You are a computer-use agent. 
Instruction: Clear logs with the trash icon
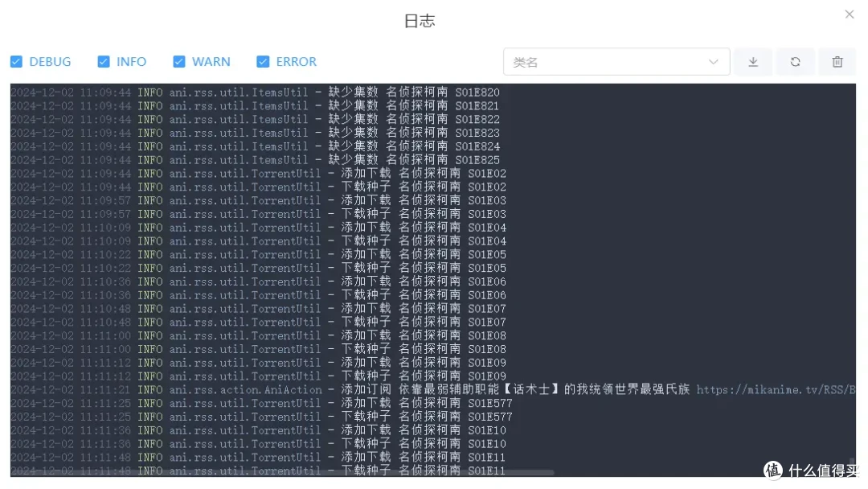pyautogui.click(x=837, y=62)
